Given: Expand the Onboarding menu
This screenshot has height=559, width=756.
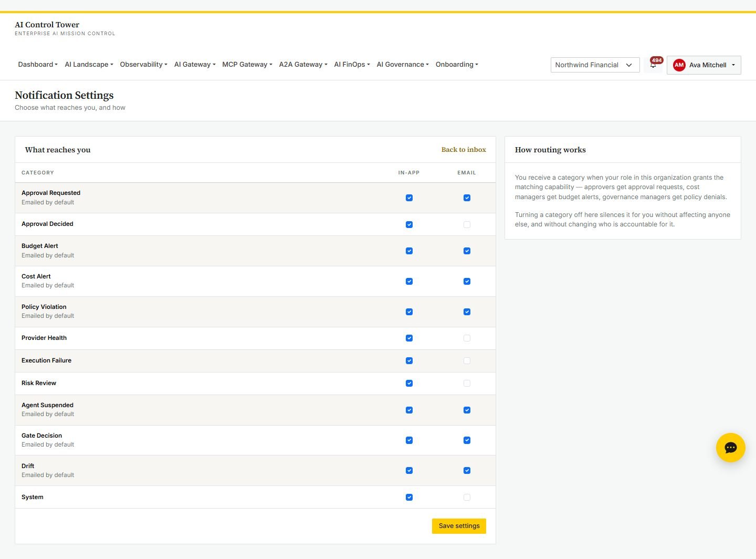Looking at the screenshot, I should [x=457, y=65].
